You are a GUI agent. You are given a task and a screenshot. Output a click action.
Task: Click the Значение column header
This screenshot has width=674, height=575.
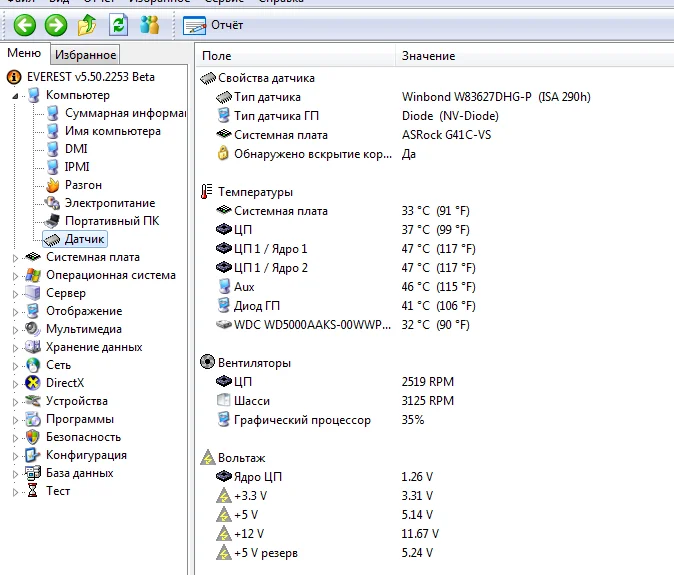535,56
